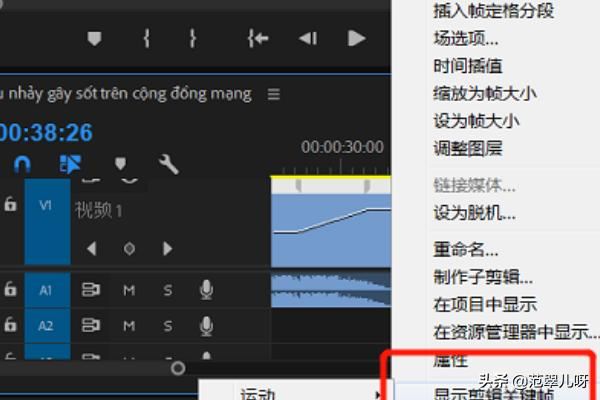Screen dimensions: 600x400
Task: Select 重命名... from the context menu
Action: [465, 250]
